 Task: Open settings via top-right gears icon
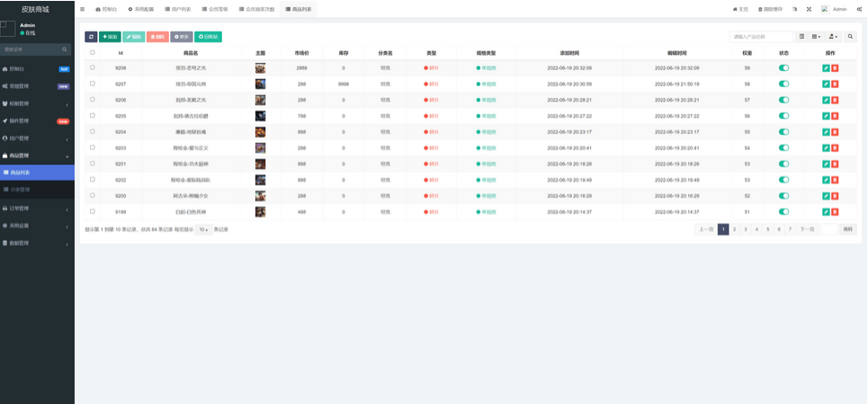coord(858,9)
